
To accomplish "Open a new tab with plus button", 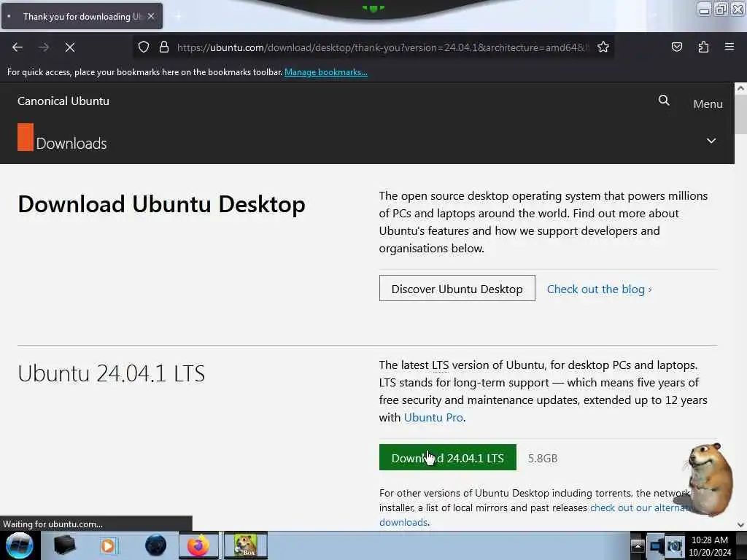I will point(178,17).
